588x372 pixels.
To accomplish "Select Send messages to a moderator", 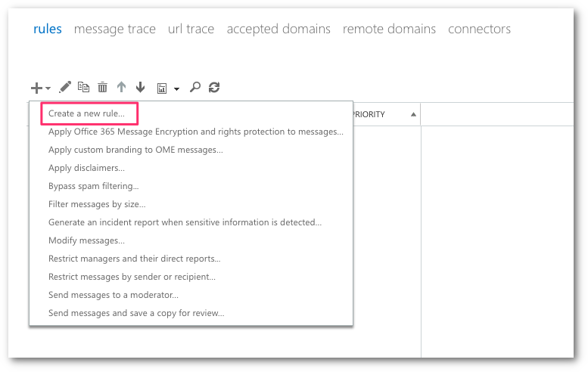I will point(113,295).
